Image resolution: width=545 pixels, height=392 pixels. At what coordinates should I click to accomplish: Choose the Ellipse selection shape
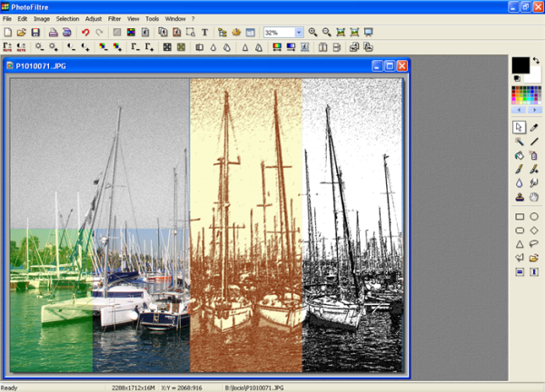pyautogui.click(x=534, y=217)
